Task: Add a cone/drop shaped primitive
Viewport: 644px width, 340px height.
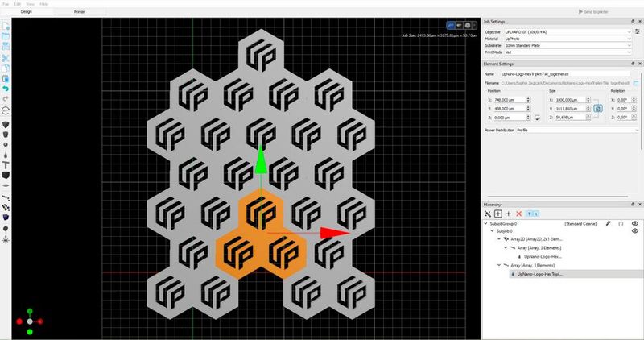Action: coord(6,155)
